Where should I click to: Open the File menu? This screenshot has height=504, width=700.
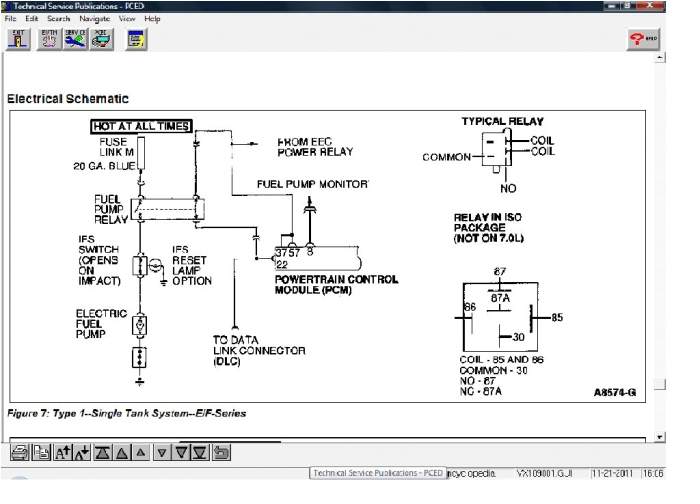(x=10, y=19)
